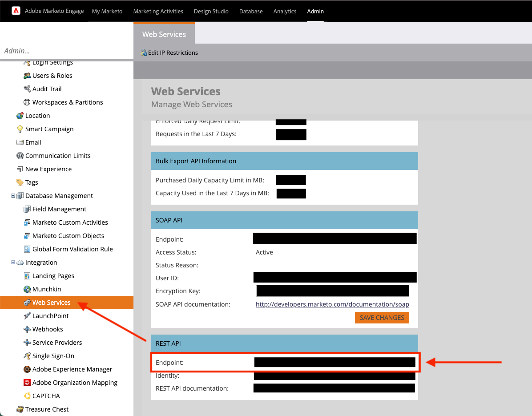Click the Database Management icon
This screenshot has height=416, width=532.
click(20, 196)
